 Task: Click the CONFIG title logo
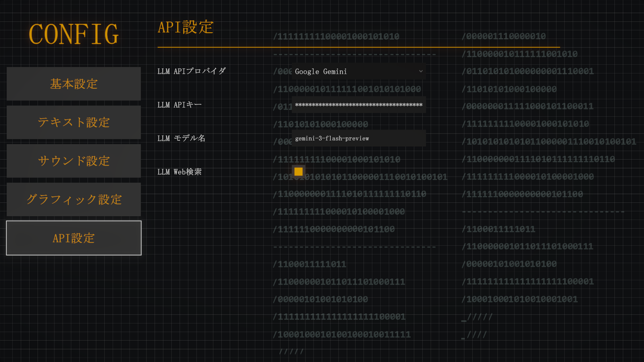point(74,34)
